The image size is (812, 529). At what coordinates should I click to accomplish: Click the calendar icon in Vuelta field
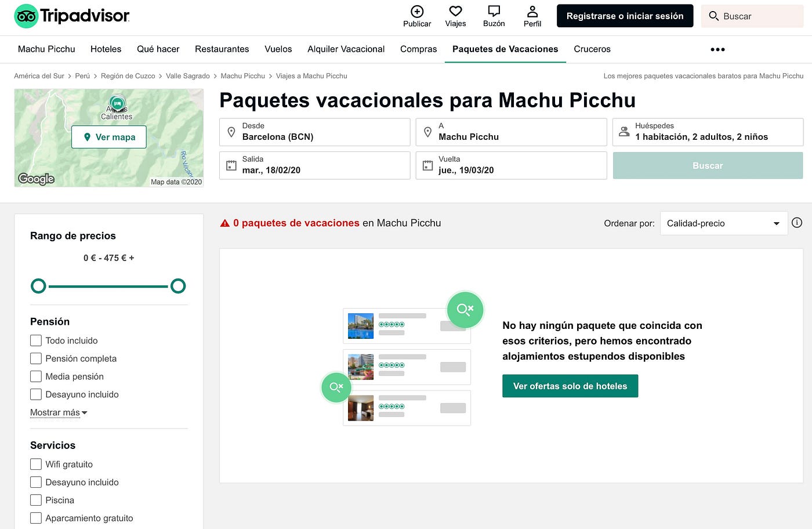point(427,165)
